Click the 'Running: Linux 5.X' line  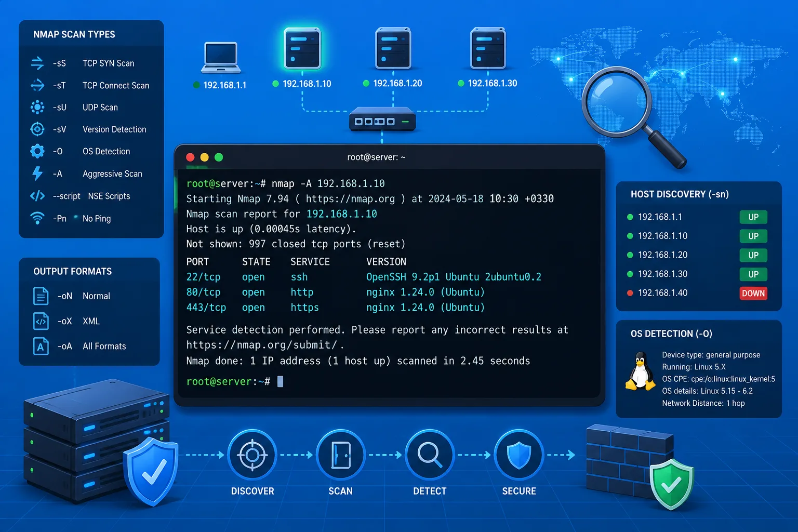[x=694, y=367]
